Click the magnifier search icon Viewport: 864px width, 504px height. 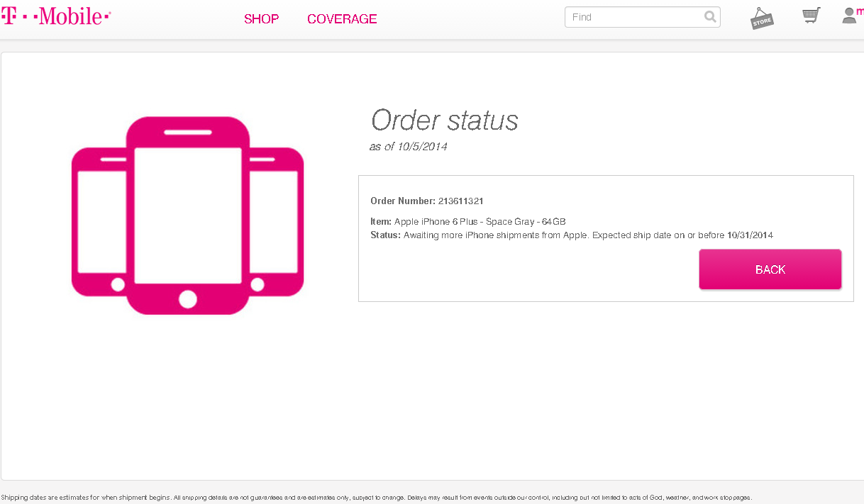coord(710,17)
